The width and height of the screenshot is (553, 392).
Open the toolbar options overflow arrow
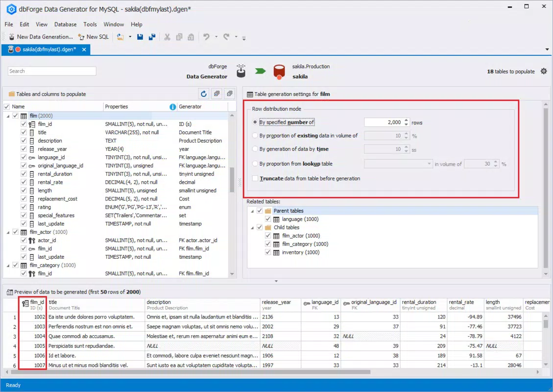click(x=244, y=38)
